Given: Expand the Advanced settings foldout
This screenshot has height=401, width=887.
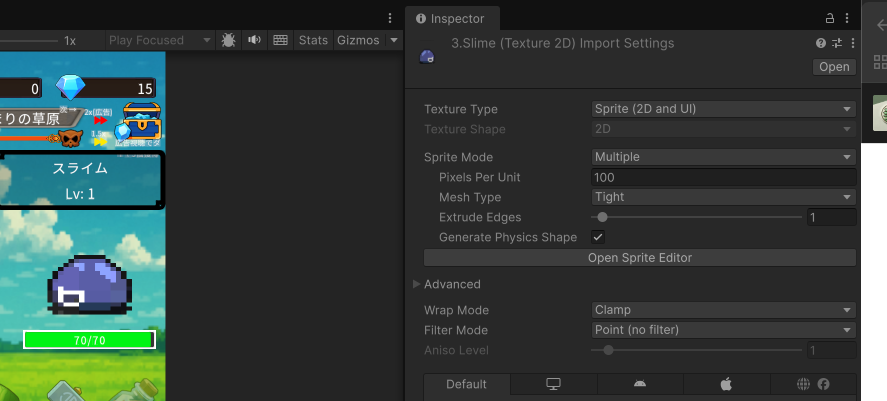Looking at the screenshot, I should [417, 284].
